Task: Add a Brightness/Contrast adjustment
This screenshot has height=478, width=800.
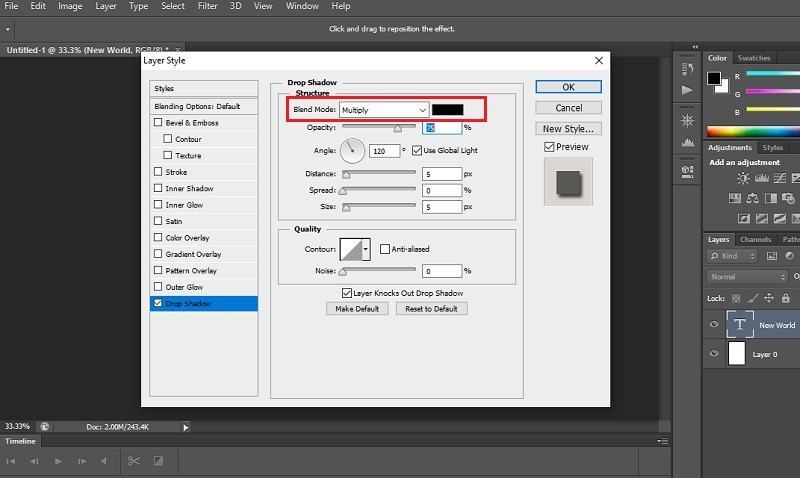Action: 743,178
